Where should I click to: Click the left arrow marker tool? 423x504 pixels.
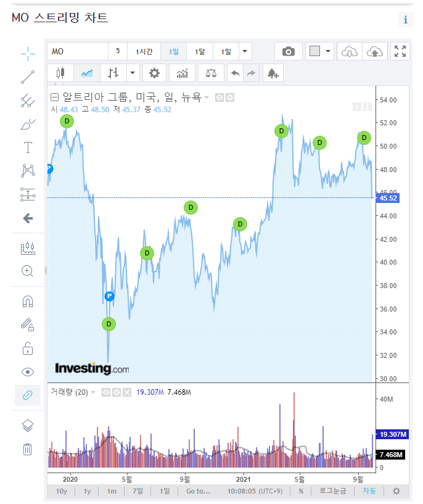(x=28, y=218)
